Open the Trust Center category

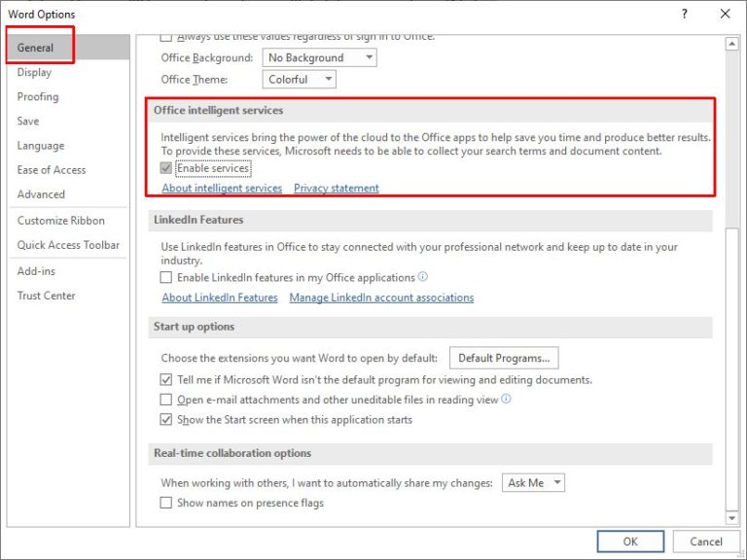point(47,296)
